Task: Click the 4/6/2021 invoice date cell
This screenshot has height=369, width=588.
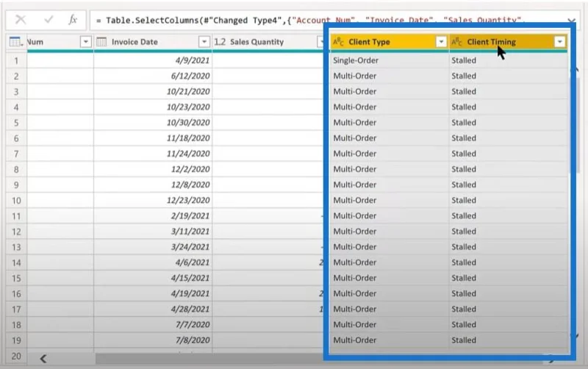Action: [153, 262]
